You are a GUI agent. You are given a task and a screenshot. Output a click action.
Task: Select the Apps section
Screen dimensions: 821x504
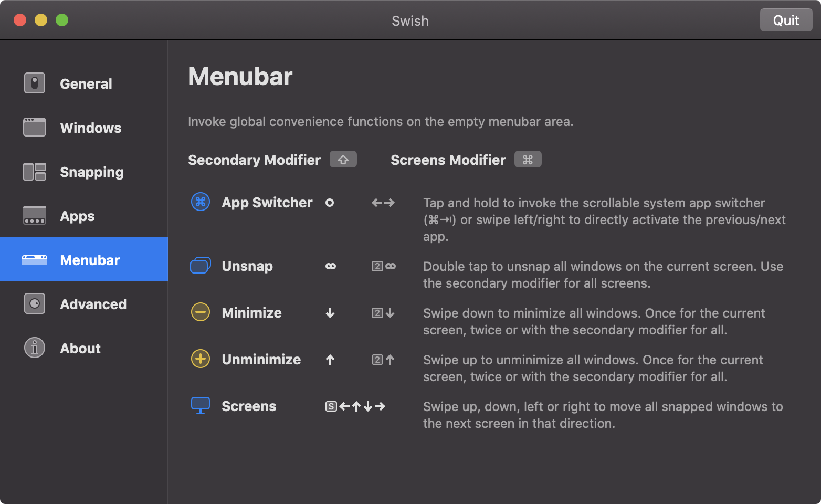click(x=84, y=215)
